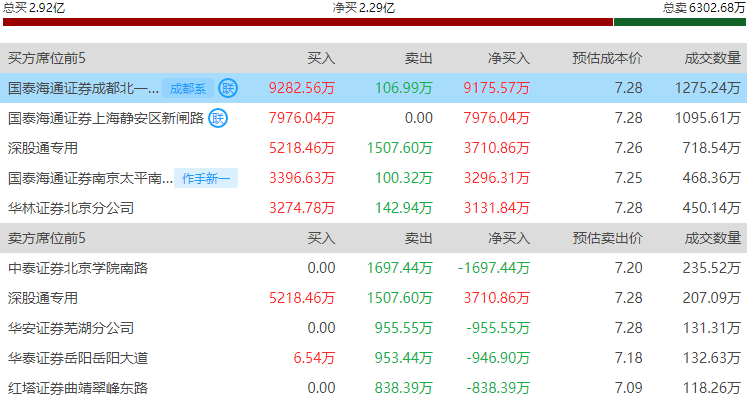The height and width of the screenshot is (397, 747).
Task: Click net value -946.90万
Action: click(498, 358)
